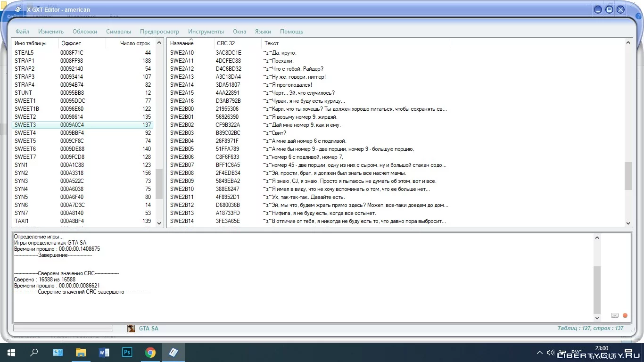The height and width of the screenshot is (362, 644).
Task: Select the SWE2B07 entry row
Action: (309, 165)
